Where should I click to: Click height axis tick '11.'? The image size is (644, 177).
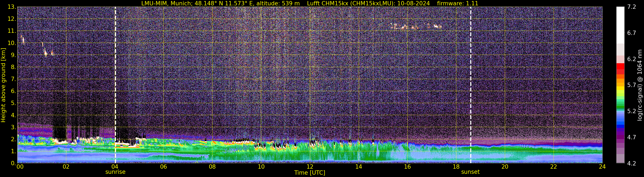pyautogui.click(x=12, y=31)
